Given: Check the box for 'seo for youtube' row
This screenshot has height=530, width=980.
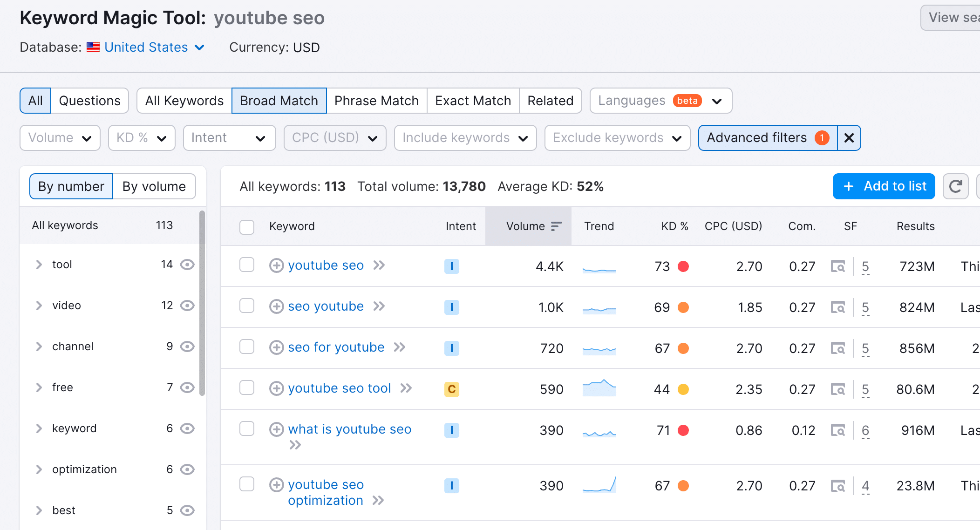Looking at the screenshot, I should click(247, 347).
